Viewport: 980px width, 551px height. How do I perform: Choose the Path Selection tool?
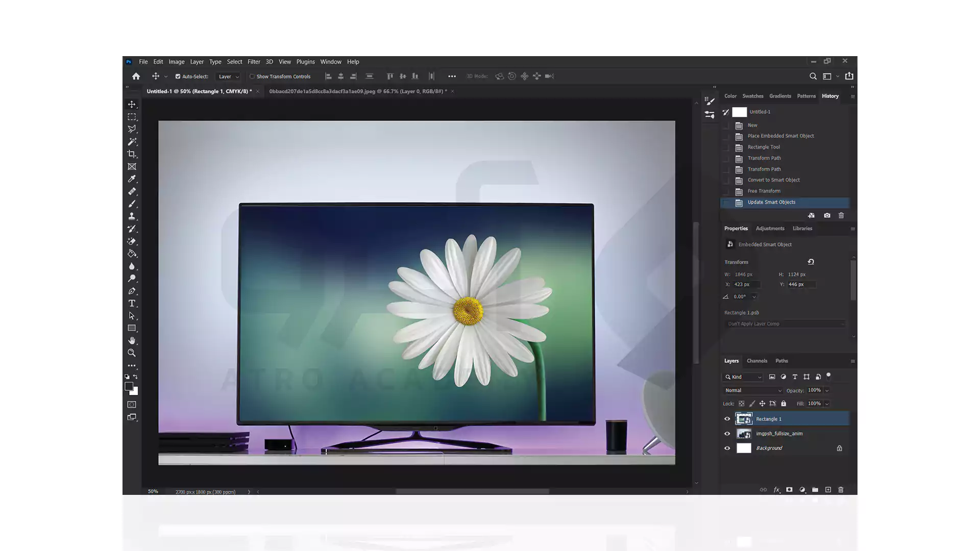tap(132, 316)
